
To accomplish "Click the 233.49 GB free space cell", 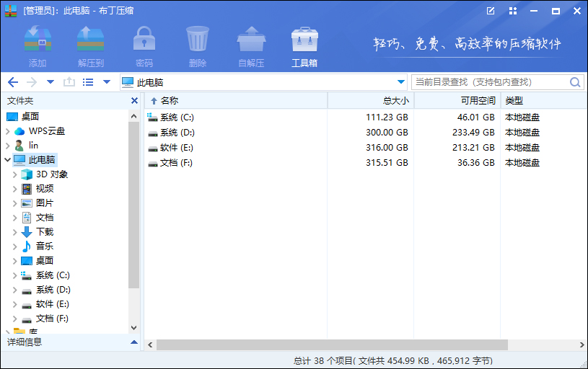I will (473, 132).
